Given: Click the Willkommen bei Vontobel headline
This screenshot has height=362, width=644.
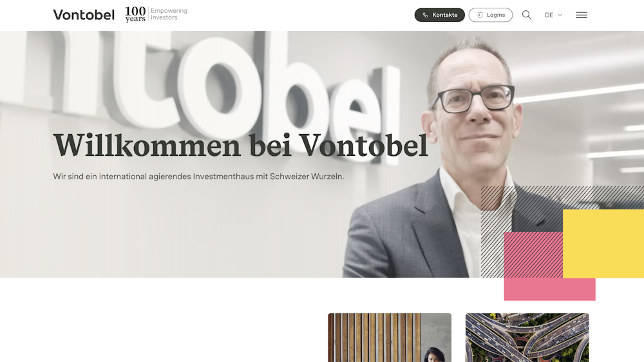Looking at the screenshot, I should tap(240, 146).
